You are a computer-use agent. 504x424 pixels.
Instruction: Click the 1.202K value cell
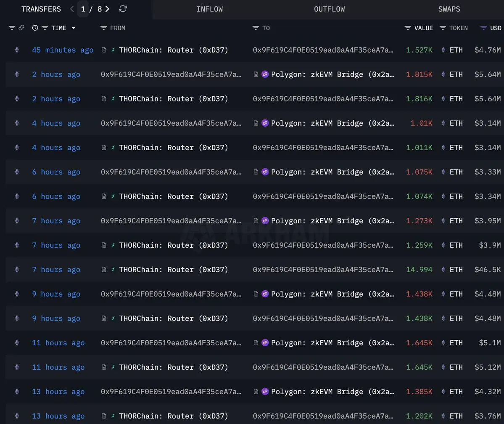click(x=419, y=416)
